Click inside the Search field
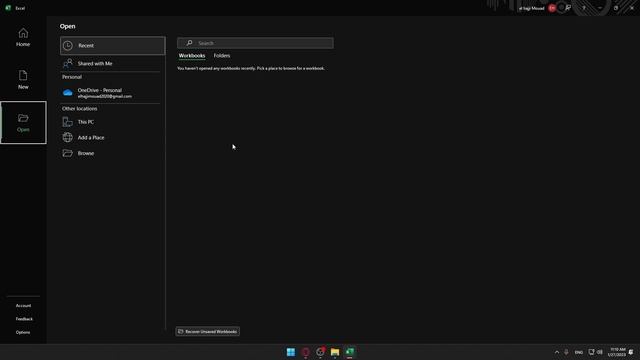 coord(255,43)
